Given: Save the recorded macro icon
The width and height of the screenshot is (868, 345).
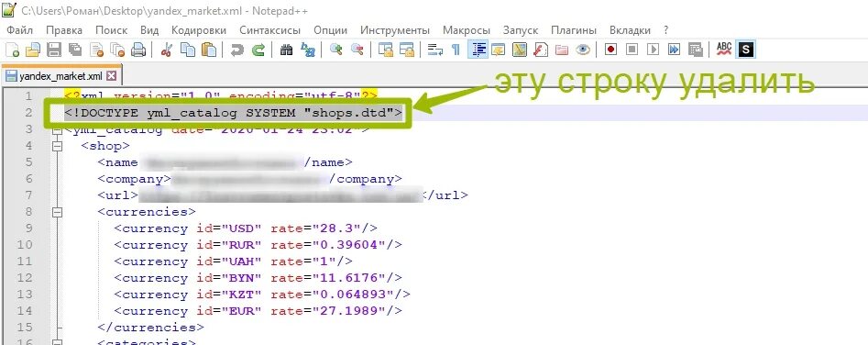Looking at the screenshot, I should (696, 50).
